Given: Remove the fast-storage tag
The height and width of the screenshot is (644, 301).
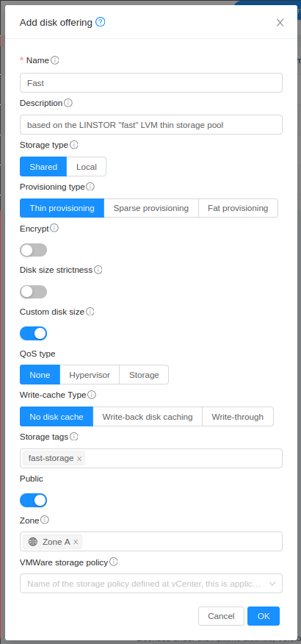Looking at the screenshot, I should tap(79, 459).
